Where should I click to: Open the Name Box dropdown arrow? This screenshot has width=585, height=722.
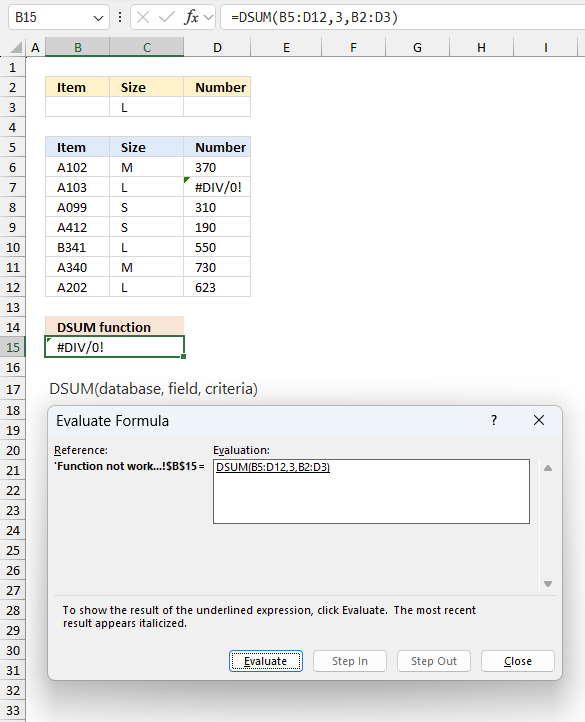coord(98,18)
